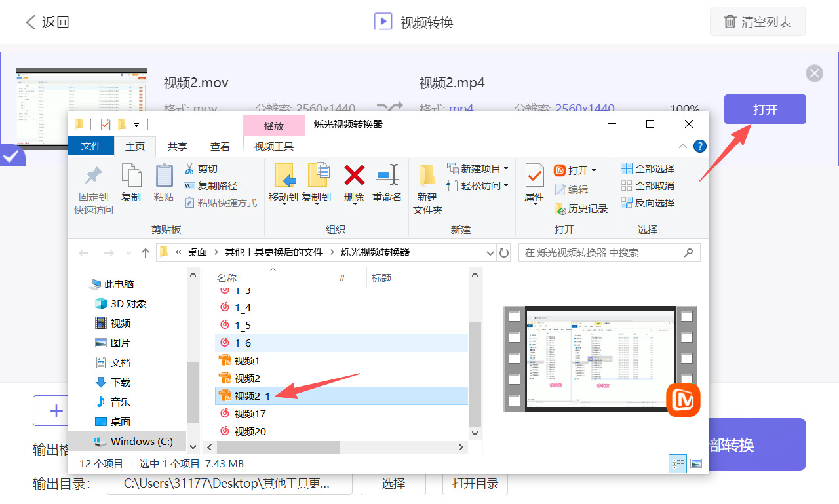The width and height of the screenshot is (839, 504).
Task: Open Move to (移动到) dropdown
Action: 283,204
